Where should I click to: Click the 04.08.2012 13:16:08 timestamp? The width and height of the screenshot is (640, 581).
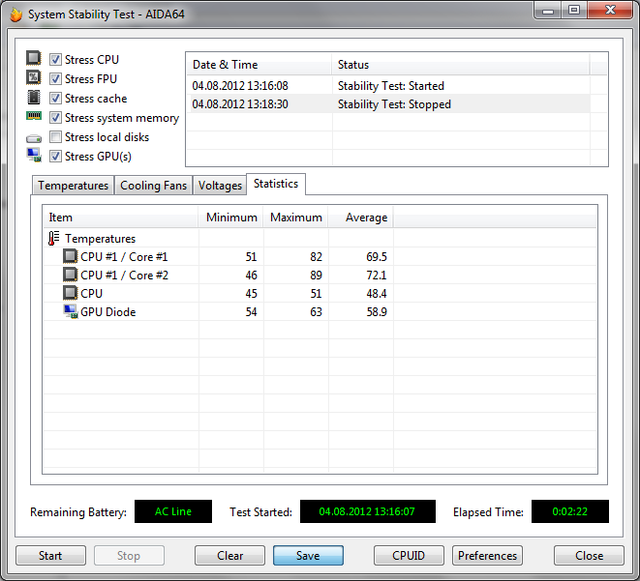click(x=240, y=86)
